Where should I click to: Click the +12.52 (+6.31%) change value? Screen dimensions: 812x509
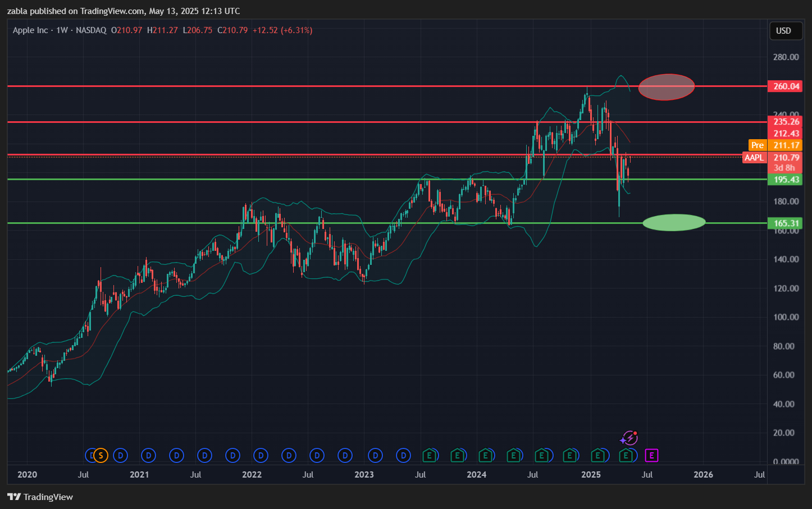click(x=282, y=30)
